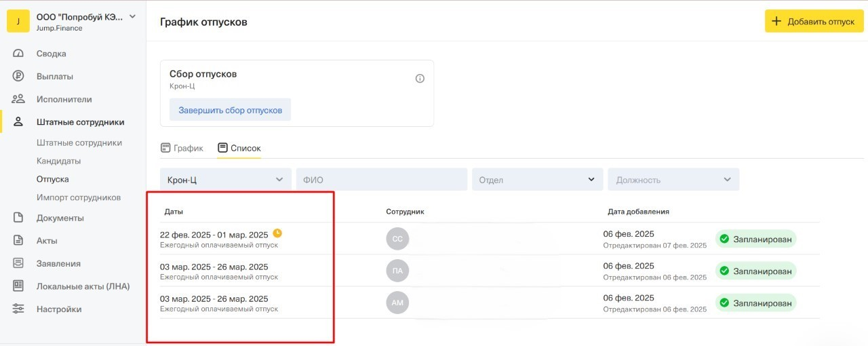This screenshot has width=868, height=346.
Task: Click the Сводка dashboard icon in sidebar
Action: coord(18,54)
